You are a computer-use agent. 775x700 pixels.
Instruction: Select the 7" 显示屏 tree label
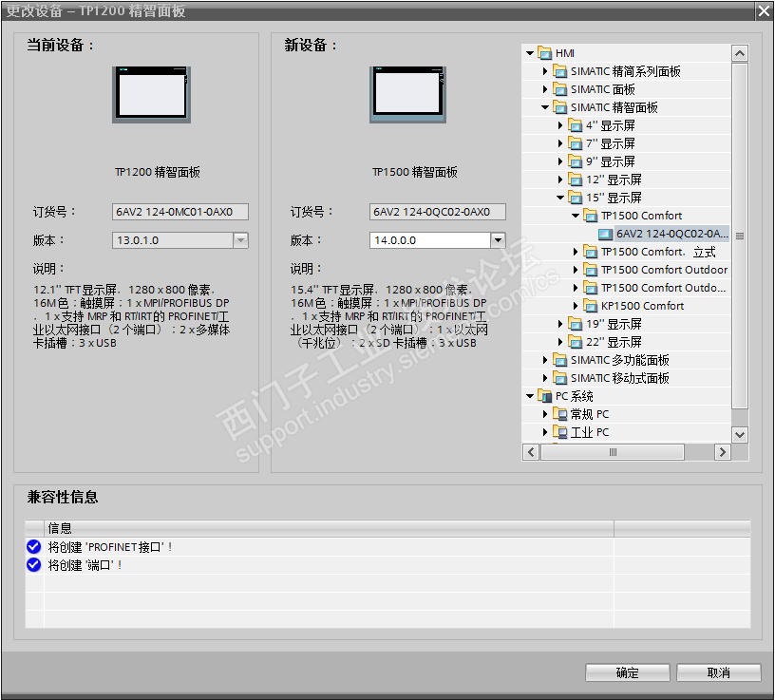pos(611,143)
